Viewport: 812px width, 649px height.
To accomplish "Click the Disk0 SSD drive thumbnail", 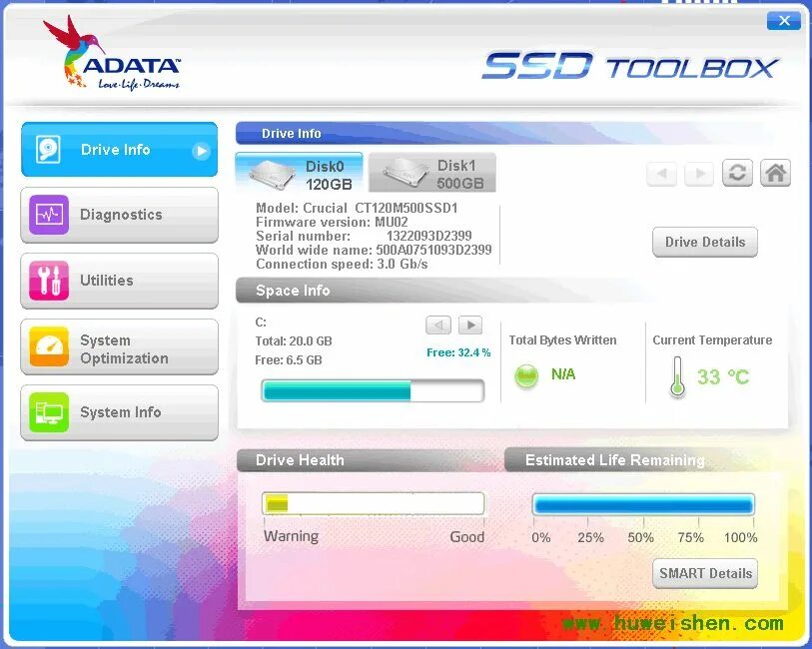I will (273, 175).
